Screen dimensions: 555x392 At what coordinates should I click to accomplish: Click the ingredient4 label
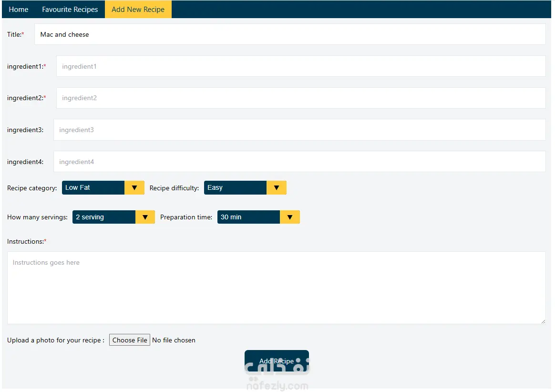point(25,162)
